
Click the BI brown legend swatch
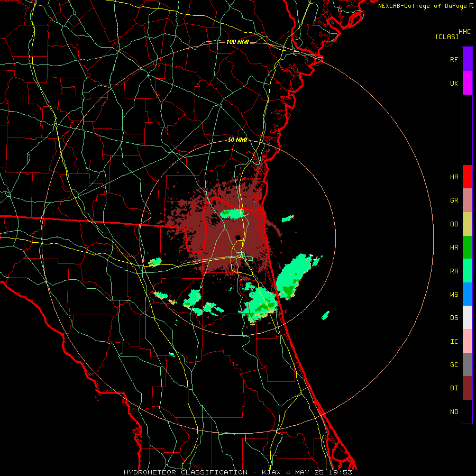[x=467, y=388]
